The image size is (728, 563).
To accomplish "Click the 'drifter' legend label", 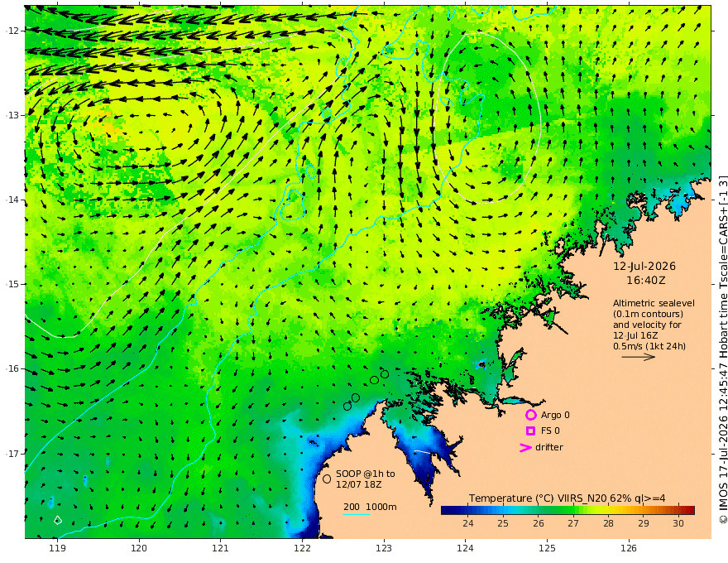I will point(549,447).
